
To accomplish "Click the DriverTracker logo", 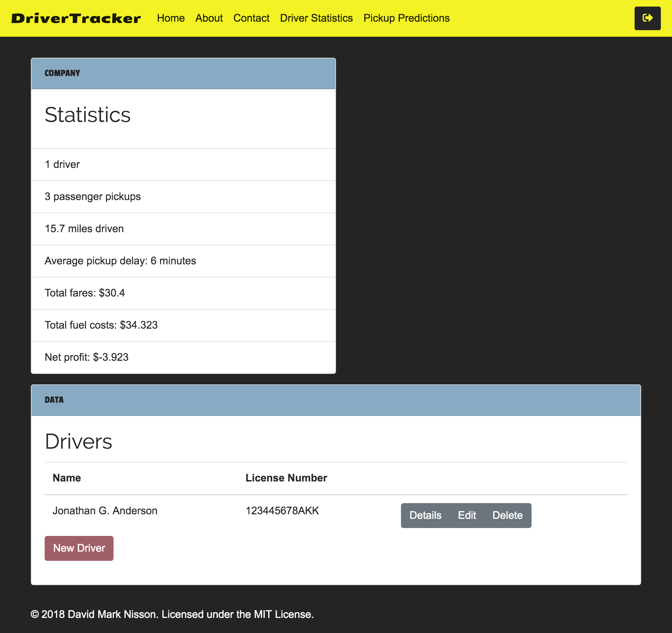I will coord(76,18).
